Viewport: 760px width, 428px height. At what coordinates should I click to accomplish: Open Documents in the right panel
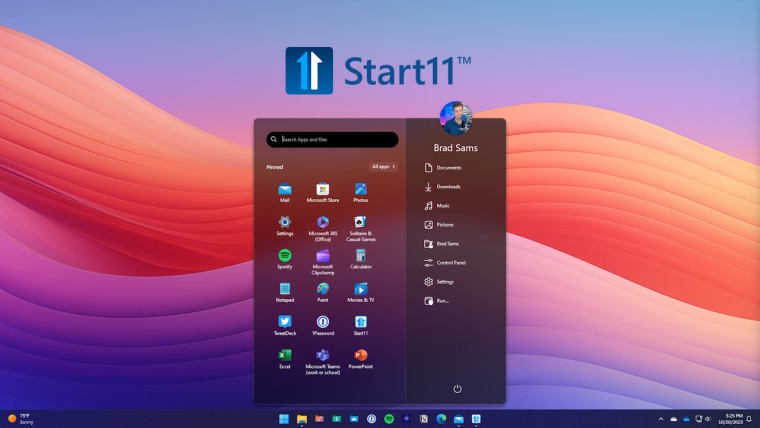tap(447, 168)
